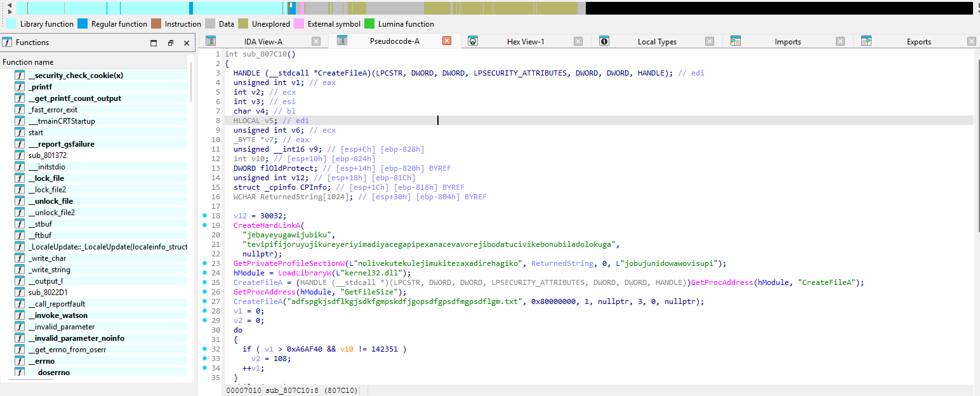Click the yellow current-position arrow in navigation band
980x396 pixels.
(x=291, y=5)
